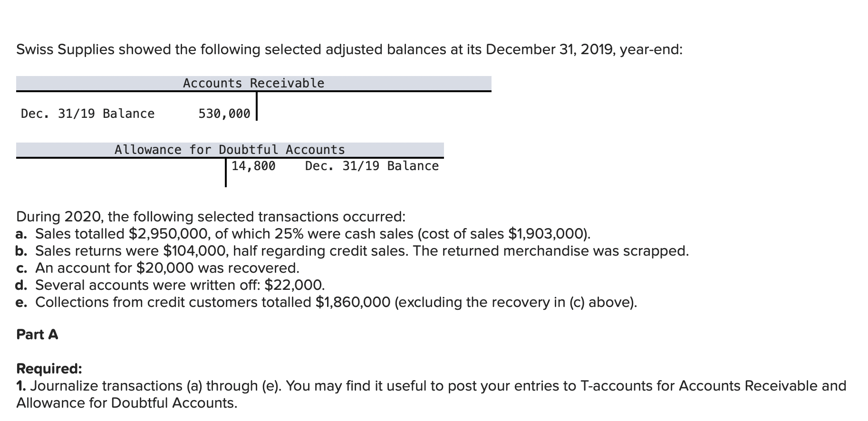Click the Accounts Receivable table header
Image resolution: width=868 pixels, height=421 pixels.
[x=253, y=83]
